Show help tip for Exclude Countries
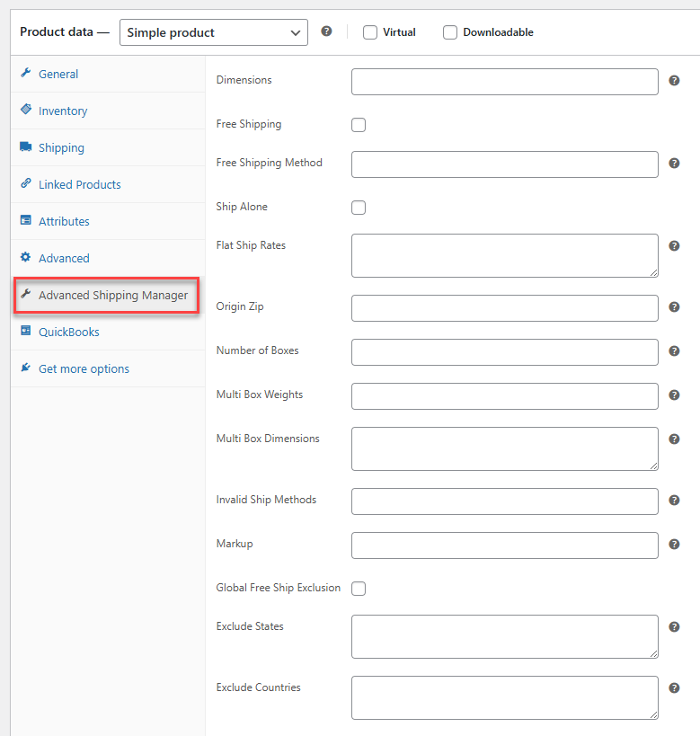 click(674, 688)
